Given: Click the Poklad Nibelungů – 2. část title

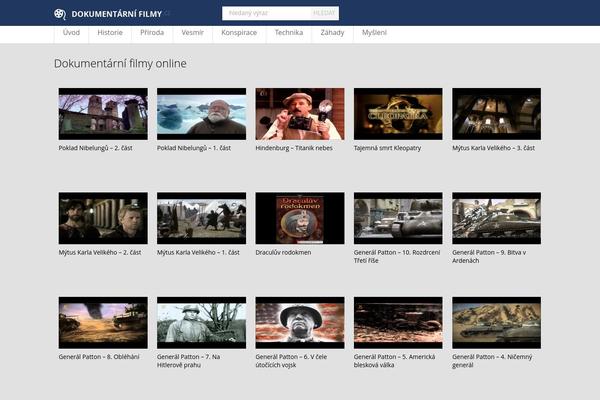Looking at the screenshot, I should pyautogui.click(x=95, y=148).
